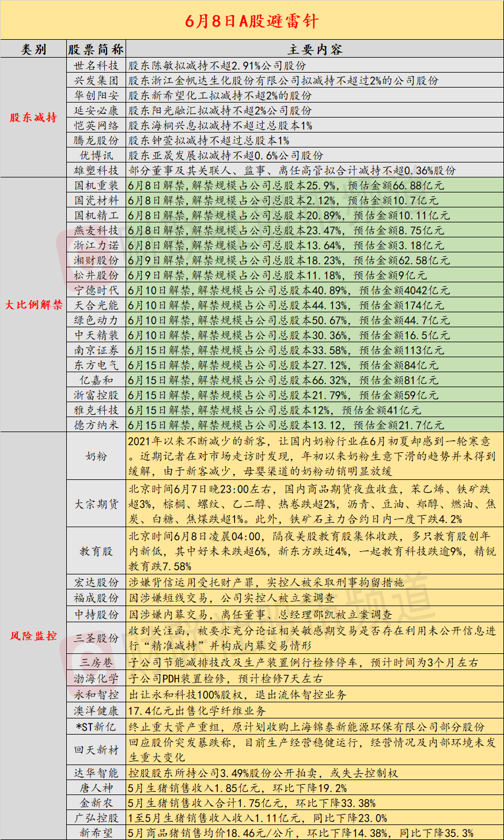This screenshot has width=504, height=840.
Task: Click stock name 永和智控
Action: coord(96,695)
